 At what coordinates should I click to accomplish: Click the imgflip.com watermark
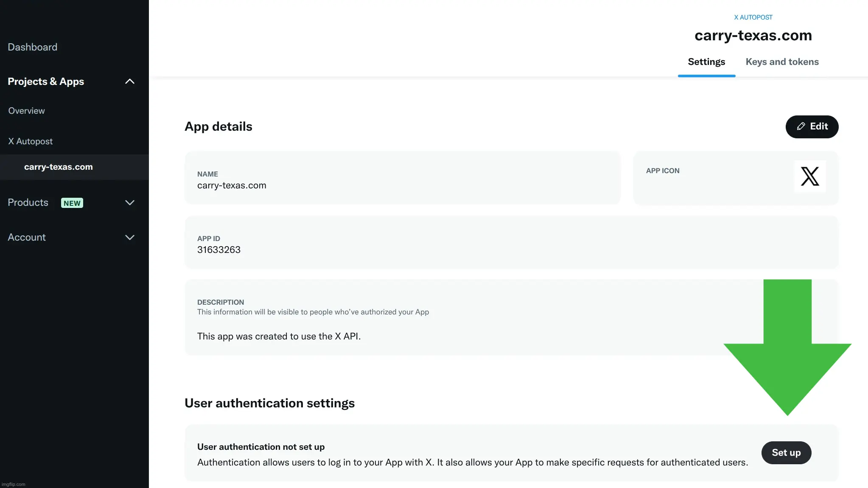pyautogui.click(x=14, y=484)
